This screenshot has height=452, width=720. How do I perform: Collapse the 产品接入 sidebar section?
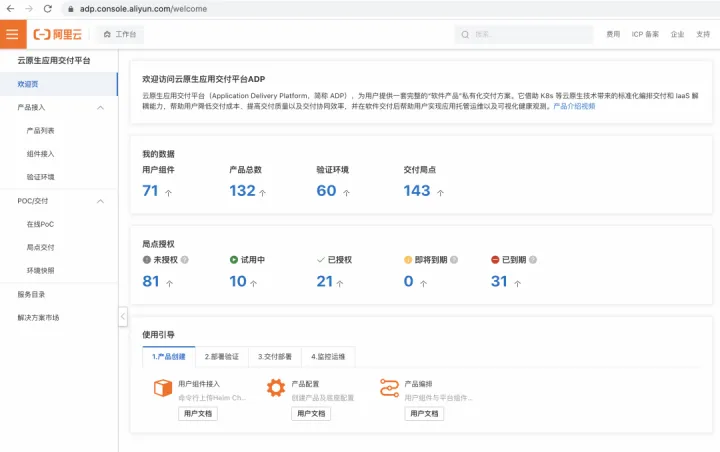click(x=101, y=107)
